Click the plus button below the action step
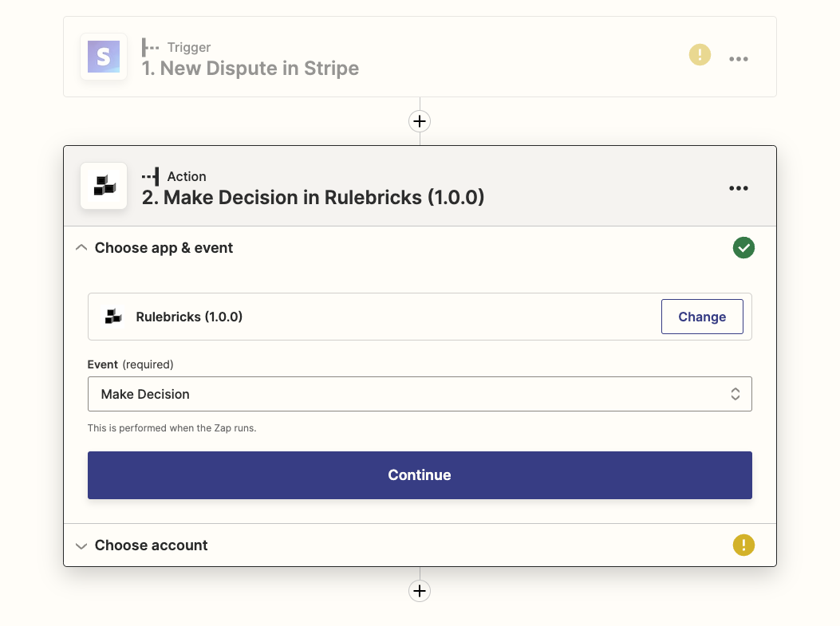 click(420, 590)
